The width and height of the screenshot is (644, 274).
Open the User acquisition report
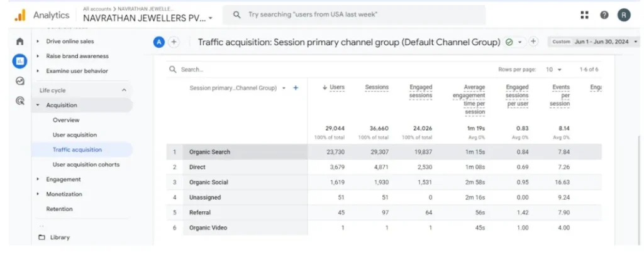[x=75, y=134]
